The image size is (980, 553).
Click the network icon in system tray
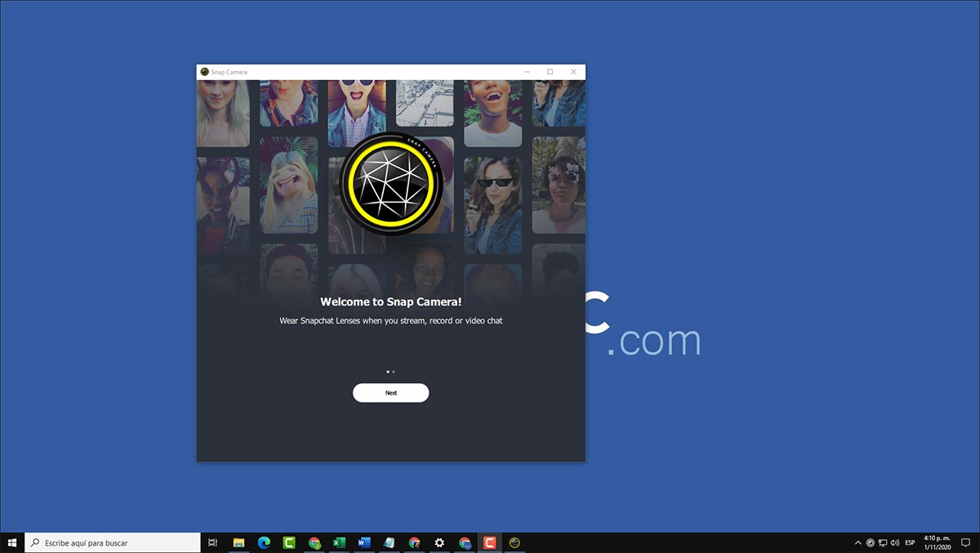click(x=883, y=542)
